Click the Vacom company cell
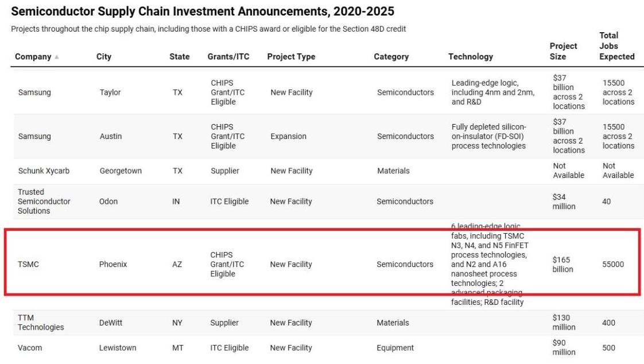The width and height of the screenshot is (644, 364). [30, 348]
